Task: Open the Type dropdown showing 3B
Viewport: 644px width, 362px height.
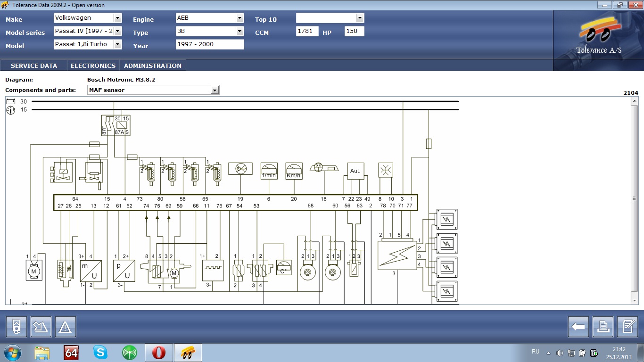Action: [239, 31]
